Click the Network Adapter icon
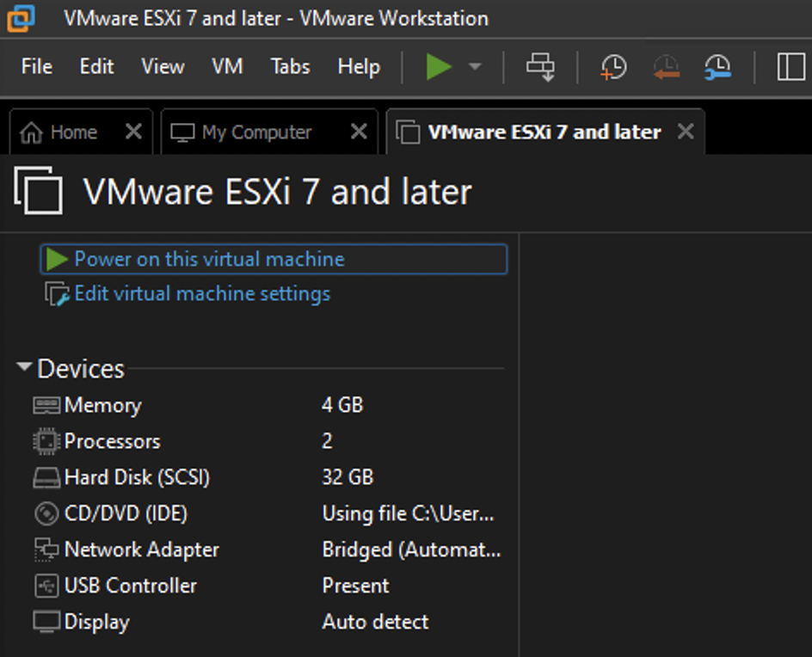 (46, 550)
